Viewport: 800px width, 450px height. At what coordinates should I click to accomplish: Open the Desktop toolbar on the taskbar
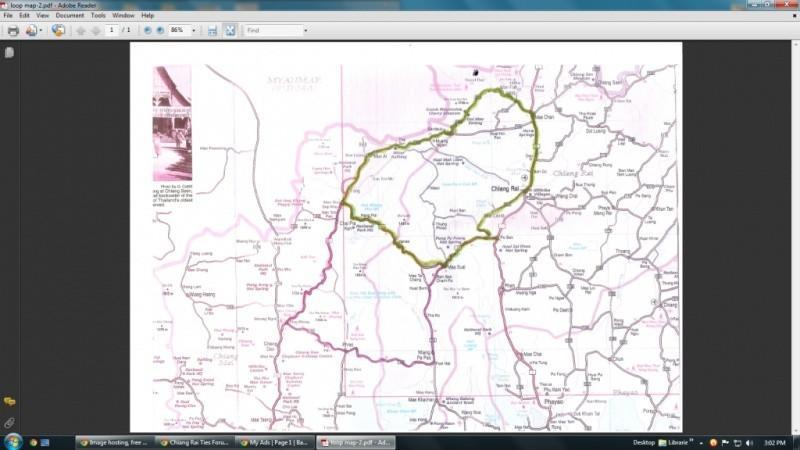(x=643, y=442)
